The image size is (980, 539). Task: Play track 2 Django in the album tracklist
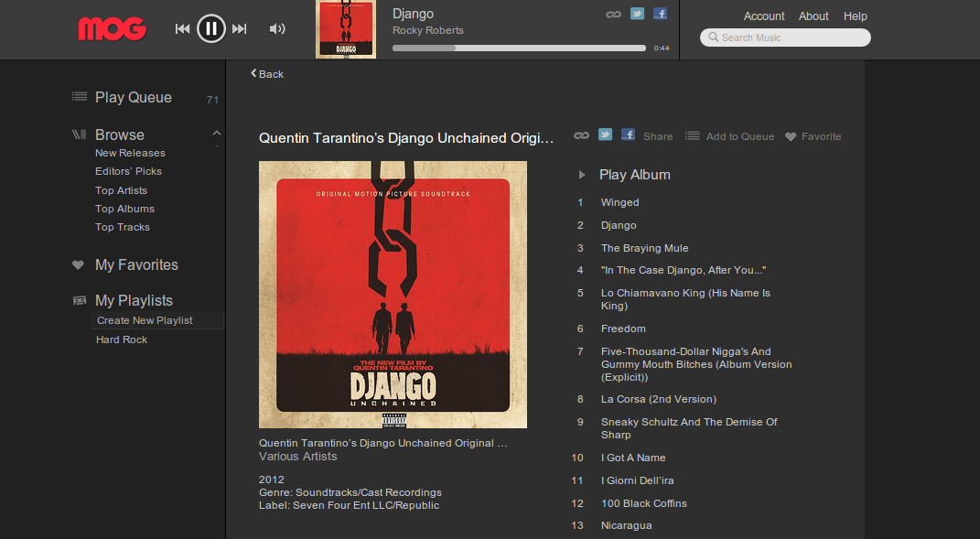(x=619, y=225)
